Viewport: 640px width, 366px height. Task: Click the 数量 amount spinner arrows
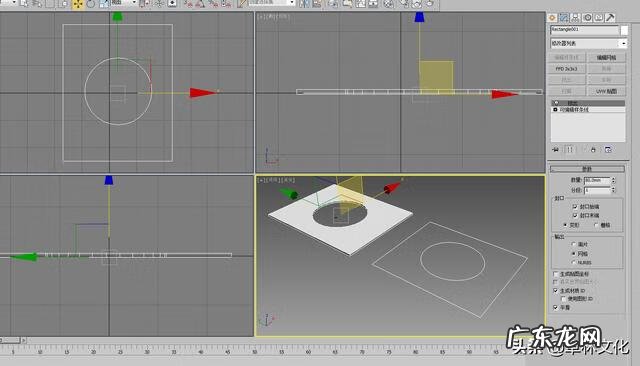tap(613, 180)
